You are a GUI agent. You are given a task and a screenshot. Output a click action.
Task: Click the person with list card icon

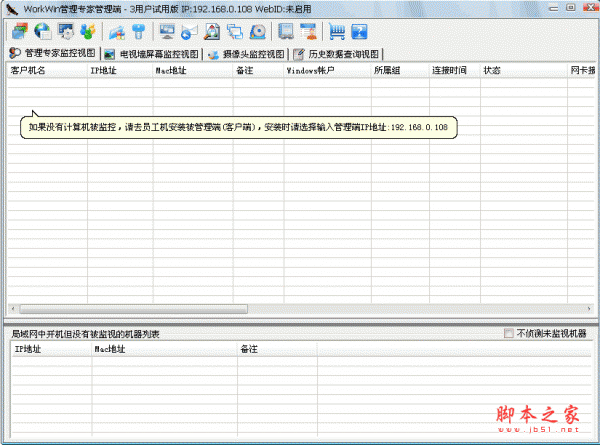point(308,31)
